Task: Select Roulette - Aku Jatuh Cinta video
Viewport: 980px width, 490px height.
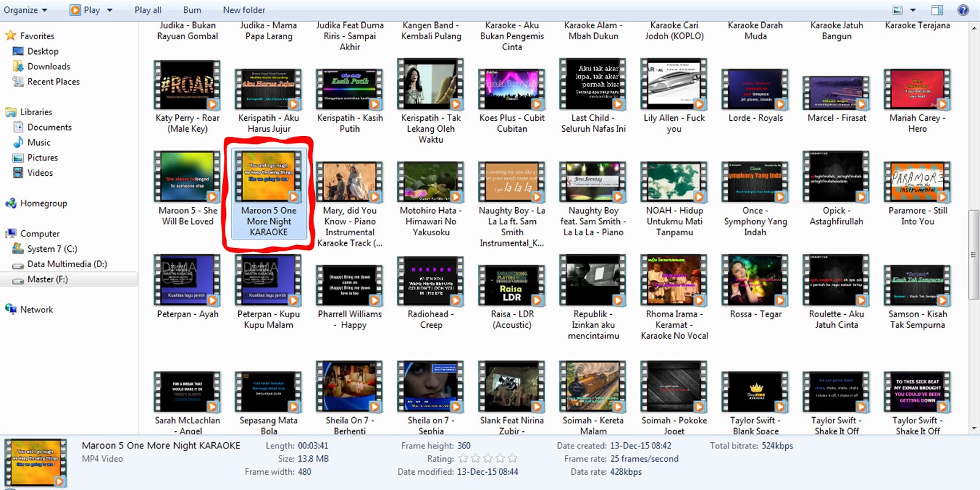Action: [x=837, y=292]
